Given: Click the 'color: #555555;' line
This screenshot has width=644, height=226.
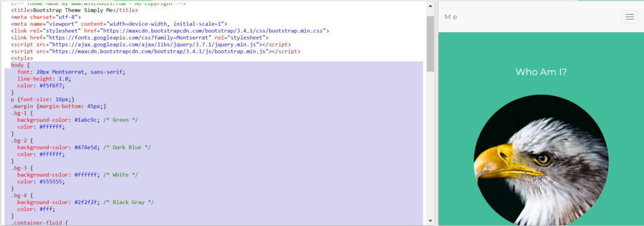Looking at the screenshot, I should 41,181.
